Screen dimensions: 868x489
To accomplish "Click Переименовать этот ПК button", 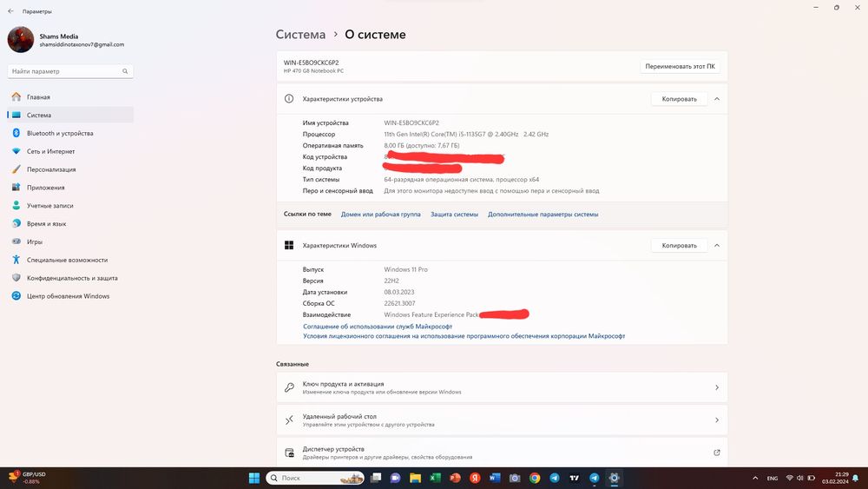I will point(680,67).
